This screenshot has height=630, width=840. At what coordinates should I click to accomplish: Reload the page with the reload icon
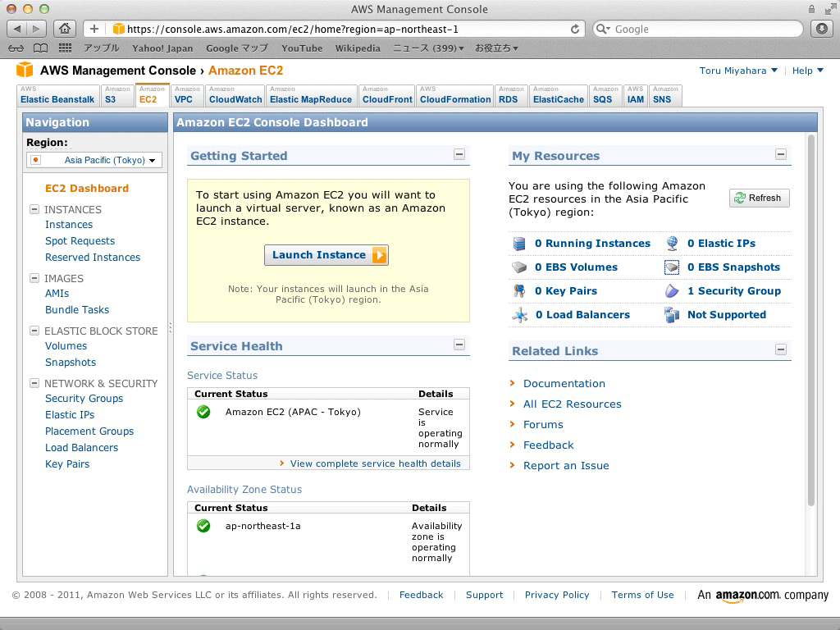[575, 29]
